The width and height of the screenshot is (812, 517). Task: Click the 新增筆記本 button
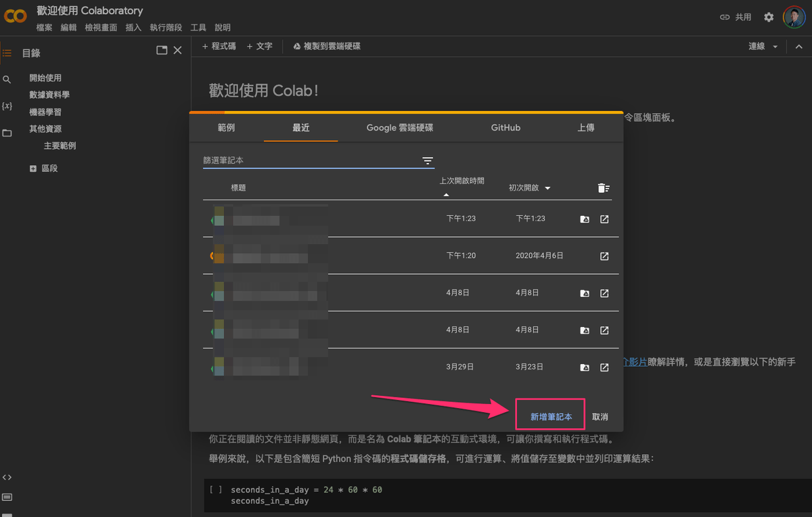(551, 417)
